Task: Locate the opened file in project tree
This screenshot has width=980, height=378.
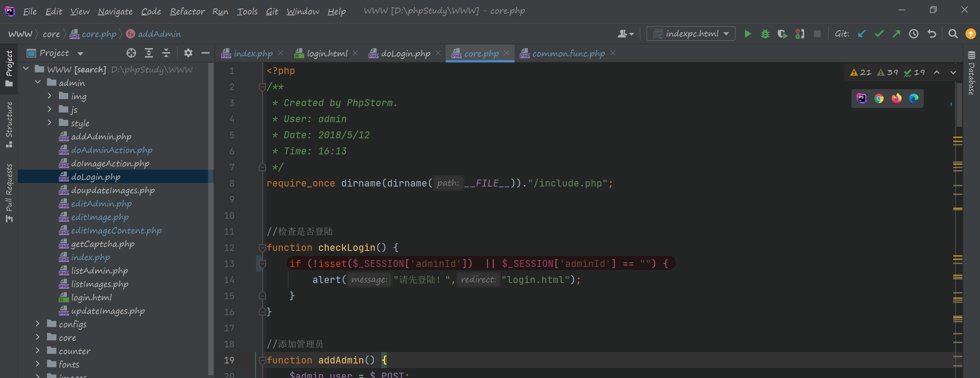Action: tap(131, 53)
